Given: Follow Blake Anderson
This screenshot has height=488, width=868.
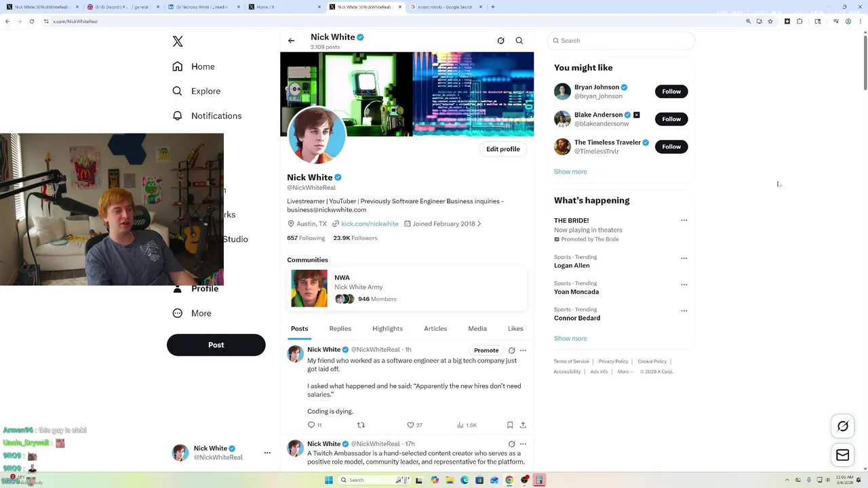Looking at the screenshot, I should click(x=671, y=119).
